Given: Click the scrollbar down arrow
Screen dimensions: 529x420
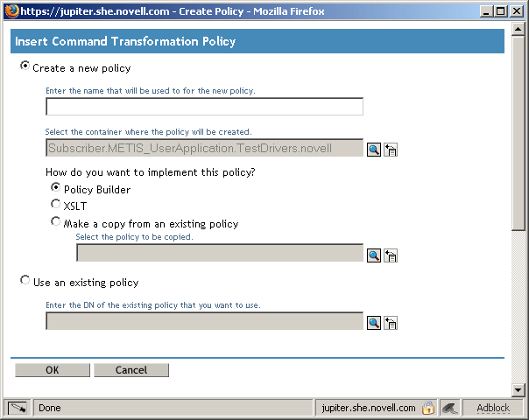Looking at the screenshot, I should coord(519,389).
